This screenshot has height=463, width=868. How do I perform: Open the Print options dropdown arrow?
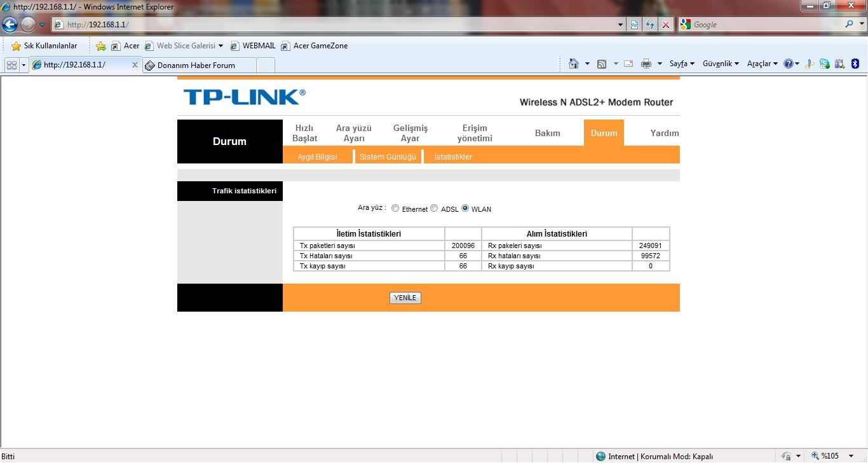click(660, 64)
